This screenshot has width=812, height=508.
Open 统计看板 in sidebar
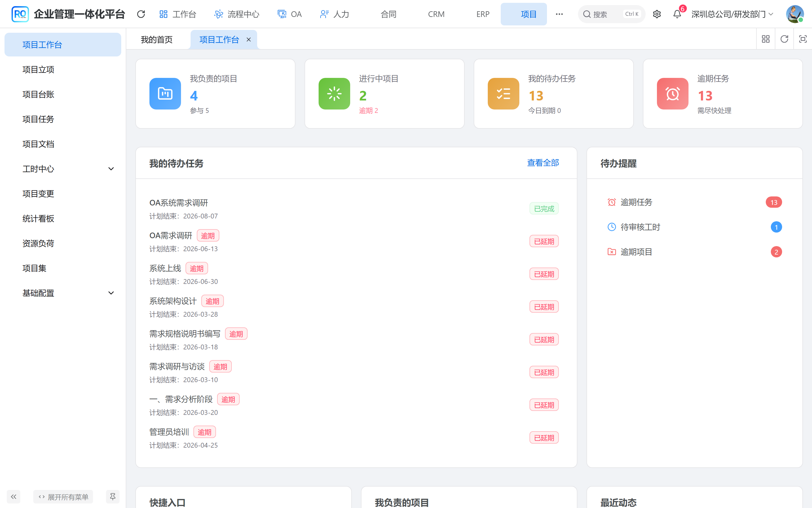tap(63, 219)
